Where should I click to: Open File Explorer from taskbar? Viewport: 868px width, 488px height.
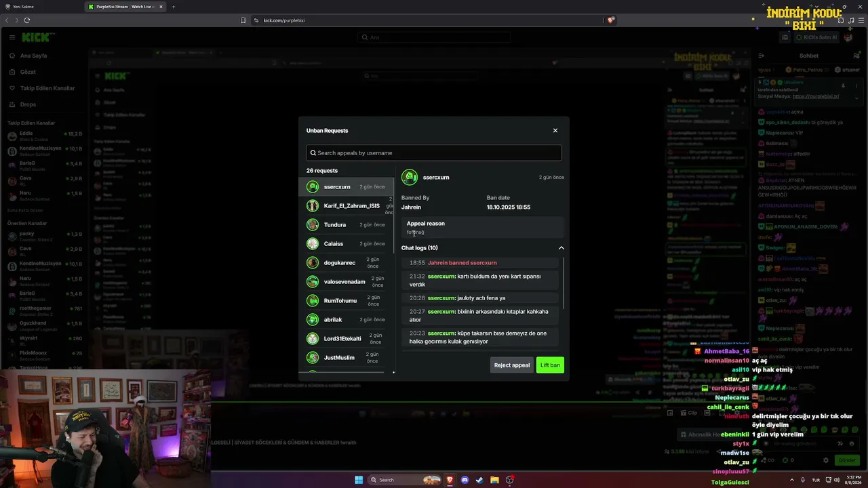click(x=494, y=480)
